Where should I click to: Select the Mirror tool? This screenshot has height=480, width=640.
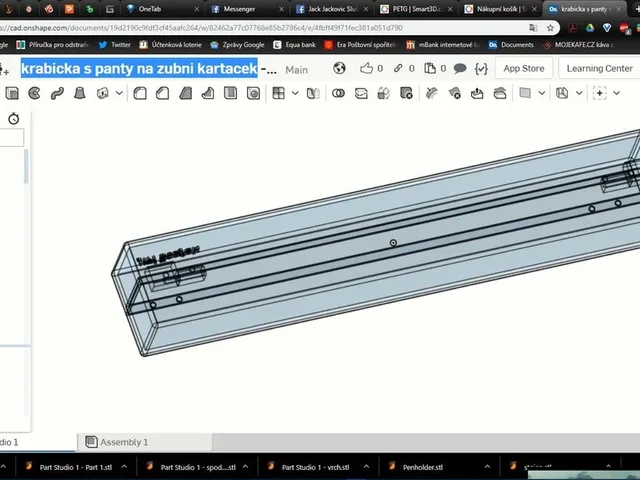point(313,93)
